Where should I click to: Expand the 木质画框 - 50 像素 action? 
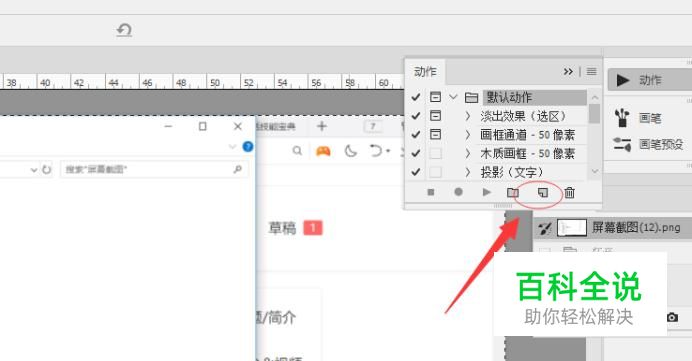468,153
